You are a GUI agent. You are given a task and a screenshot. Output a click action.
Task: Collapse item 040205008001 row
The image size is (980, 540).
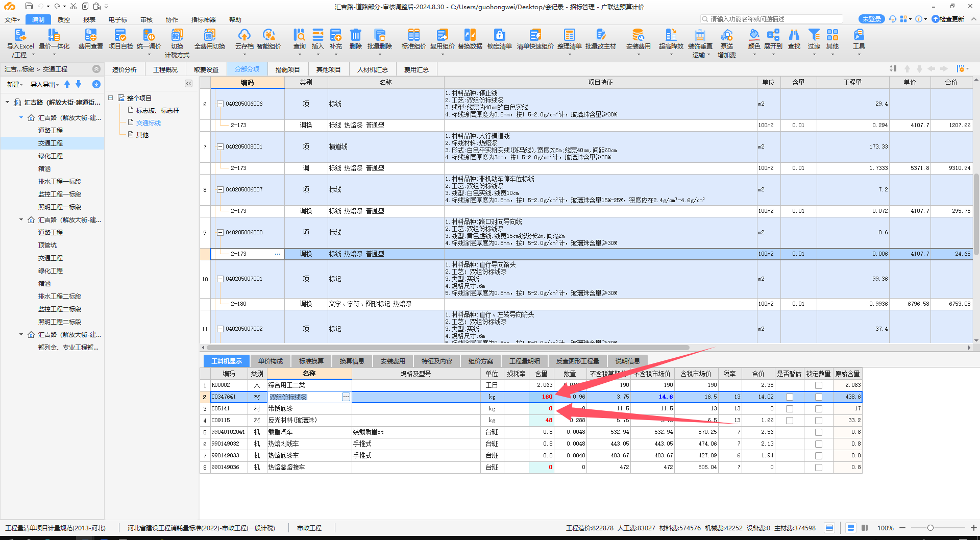[x=220, y=146]
